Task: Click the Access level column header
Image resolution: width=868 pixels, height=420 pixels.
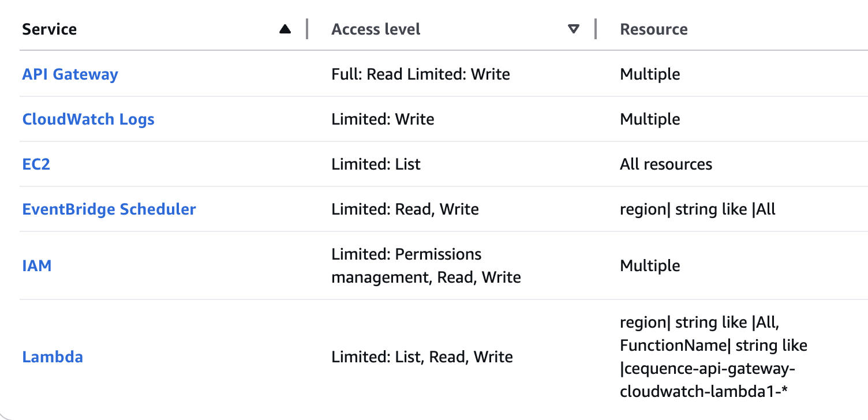Action: [x=376, y=29]
